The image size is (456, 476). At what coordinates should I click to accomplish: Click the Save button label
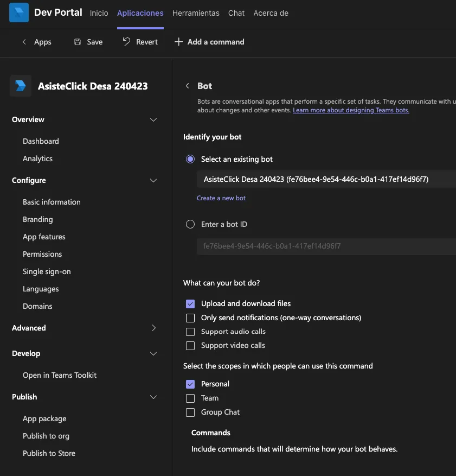[95, 42]
